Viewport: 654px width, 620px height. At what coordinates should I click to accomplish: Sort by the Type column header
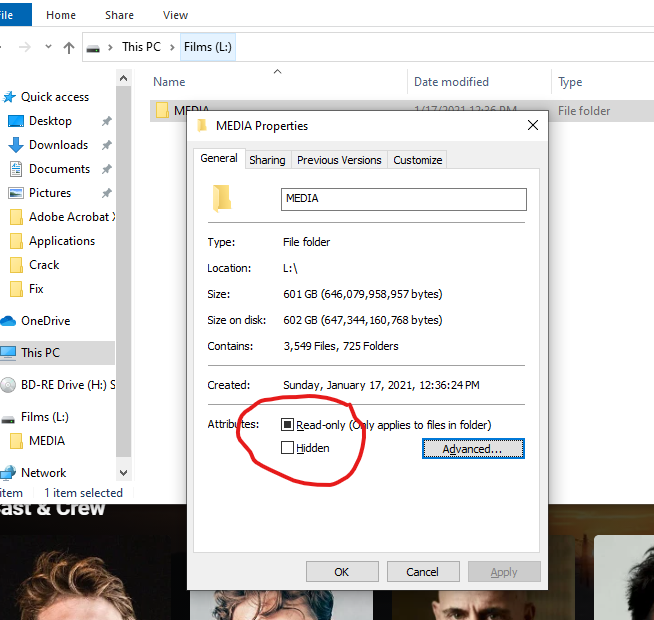570,82
